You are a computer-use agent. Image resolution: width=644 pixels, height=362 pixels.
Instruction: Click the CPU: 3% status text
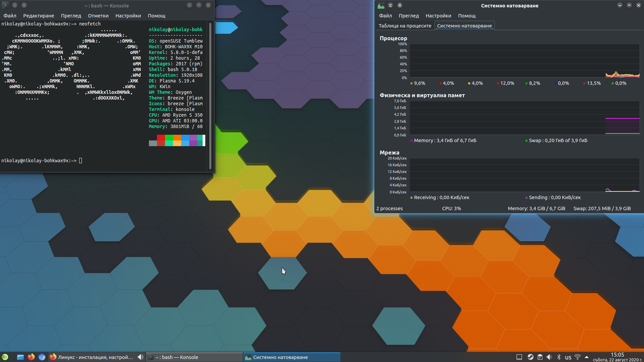click(x=451, y=208)
